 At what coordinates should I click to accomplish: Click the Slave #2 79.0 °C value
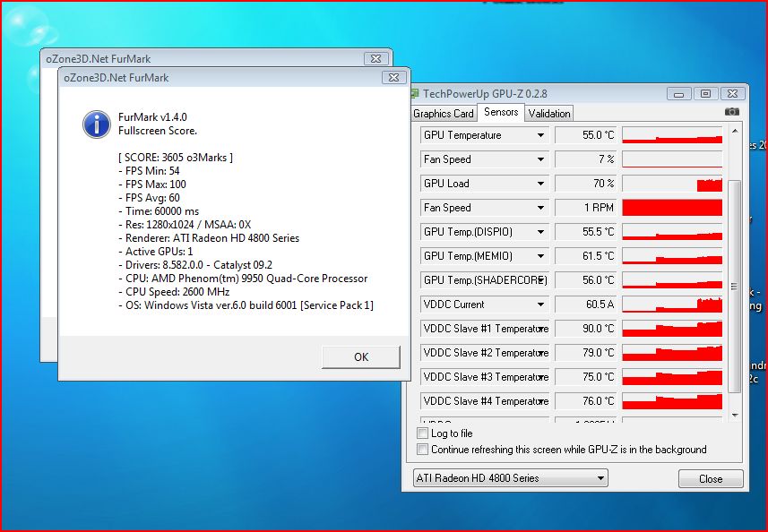tap(586, 352)
